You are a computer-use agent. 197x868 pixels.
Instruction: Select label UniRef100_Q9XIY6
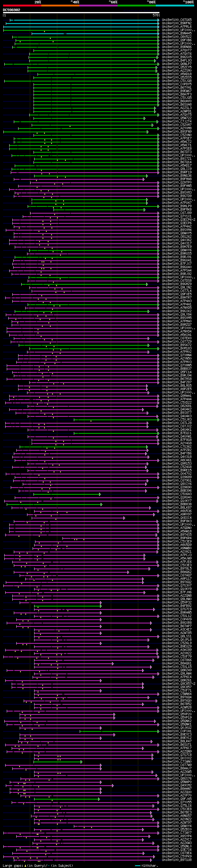point(177,484)
